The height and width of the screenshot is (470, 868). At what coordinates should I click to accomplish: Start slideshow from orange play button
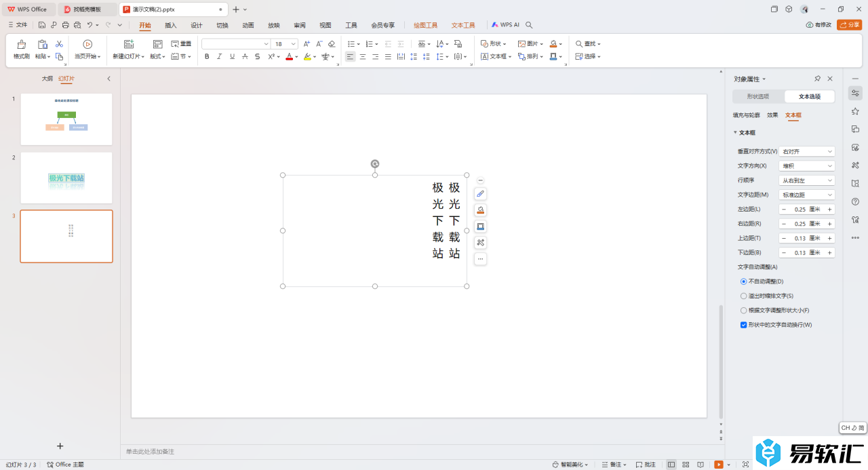[x=719, y=465]
